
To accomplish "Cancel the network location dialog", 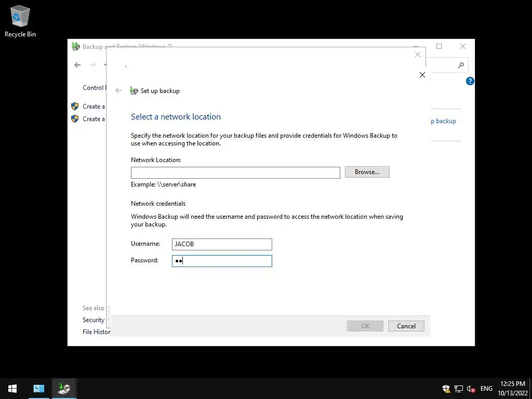I will pyautogui.click(x=406, y=326).
